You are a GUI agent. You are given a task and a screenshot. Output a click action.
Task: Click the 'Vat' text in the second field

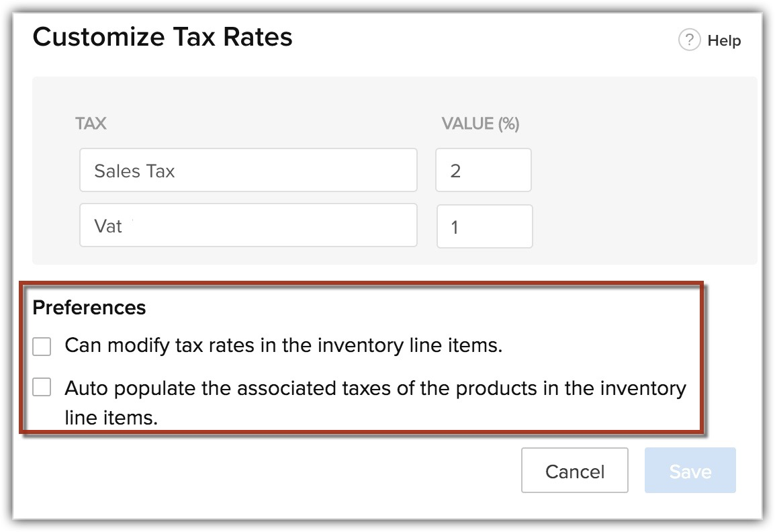[x=108, y=226]
